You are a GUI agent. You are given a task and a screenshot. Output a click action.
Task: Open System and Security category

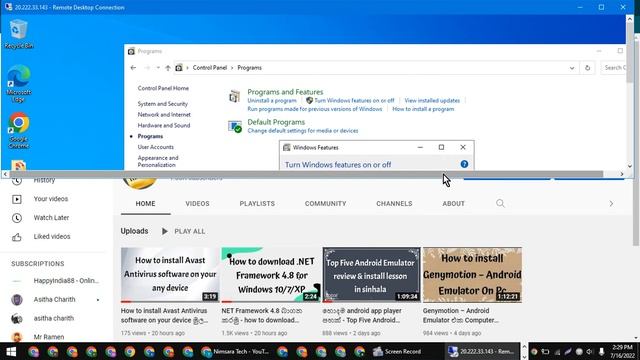click(x=162, y=104)
